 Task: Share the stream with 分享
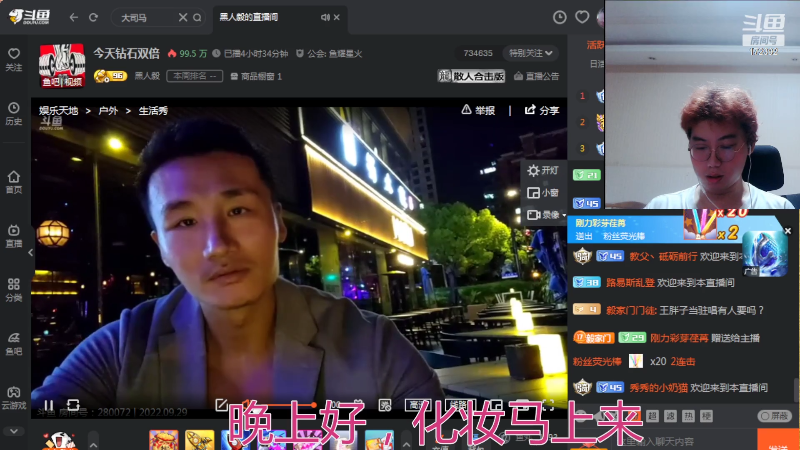(542, 110)
